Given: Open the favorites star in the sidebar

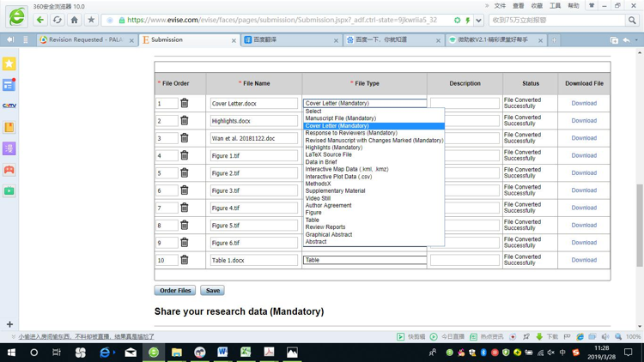Looking at the screenshot, I should pos(9,64).
